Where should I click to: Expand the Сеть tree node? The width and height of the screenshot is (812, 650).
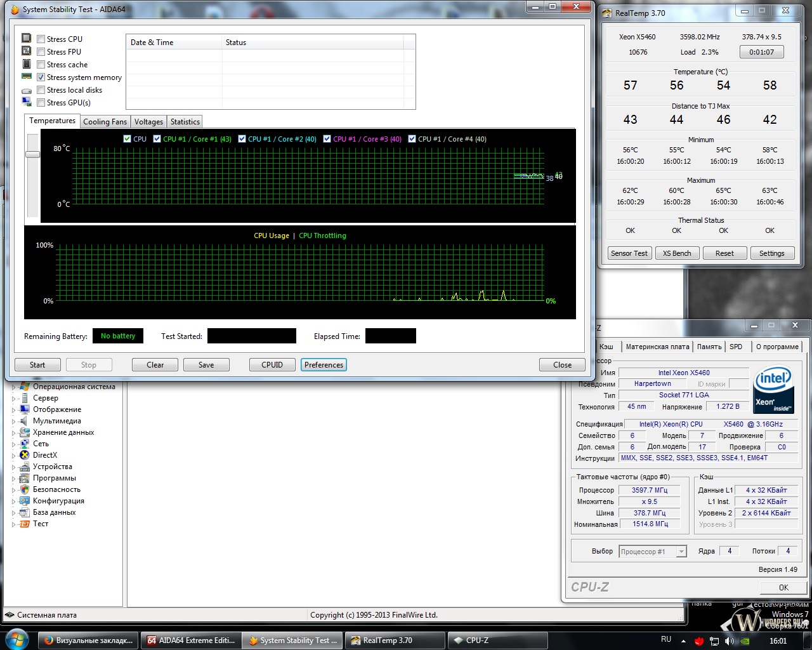tap(14, 444)
